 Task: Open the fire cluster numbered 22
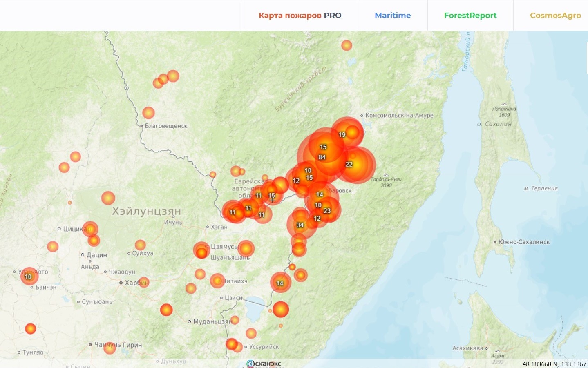pyautogui.click(x=349, y=164)
